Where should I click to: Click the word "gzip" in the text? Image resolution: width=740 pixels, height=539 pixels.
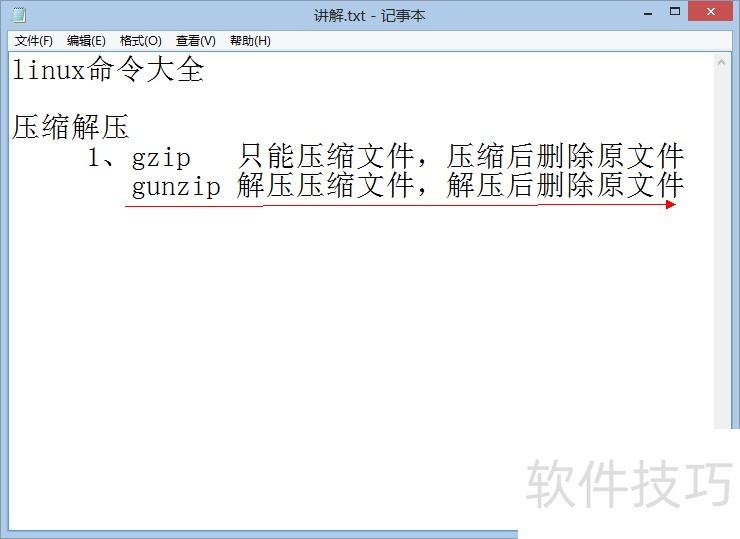pos(161,158)
